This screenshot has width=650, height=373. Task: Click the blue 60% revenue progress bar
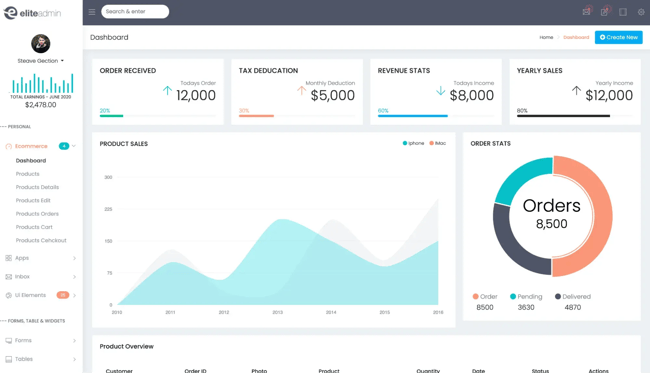[412, 116]
